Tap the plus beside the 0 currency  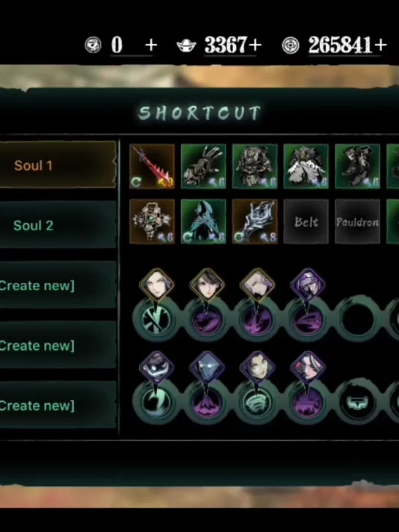point(151,45)
